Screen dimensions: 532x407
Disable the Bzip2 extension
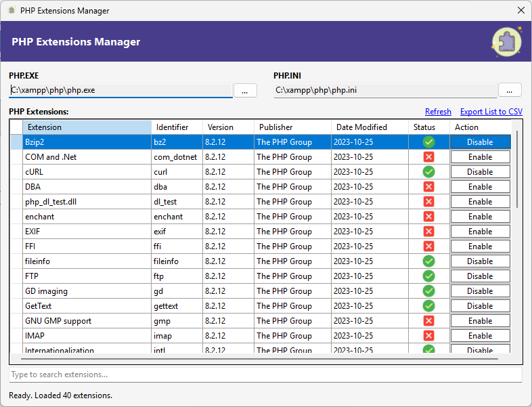480,142
